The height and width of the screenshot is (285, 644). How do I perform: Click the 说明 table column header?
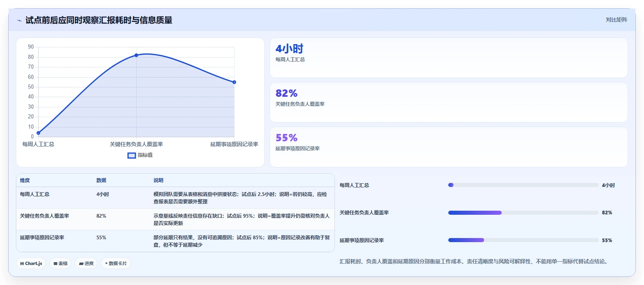158,180
